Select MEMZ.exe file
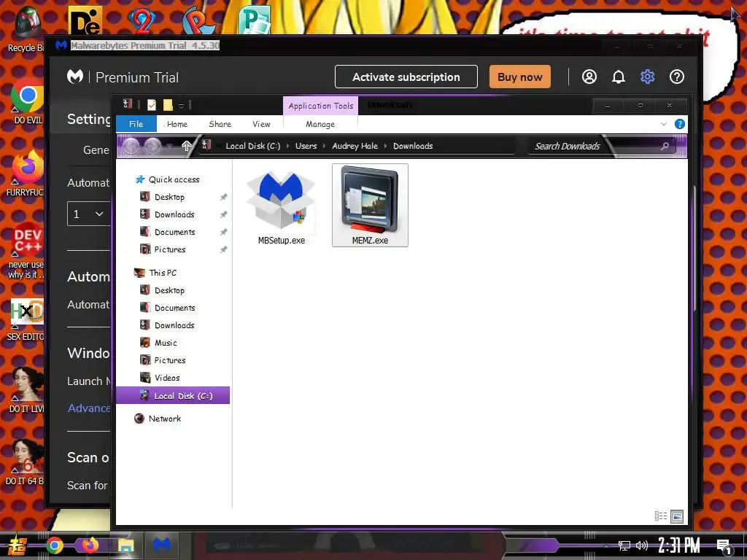747x560 pixels. pos(370,205)
